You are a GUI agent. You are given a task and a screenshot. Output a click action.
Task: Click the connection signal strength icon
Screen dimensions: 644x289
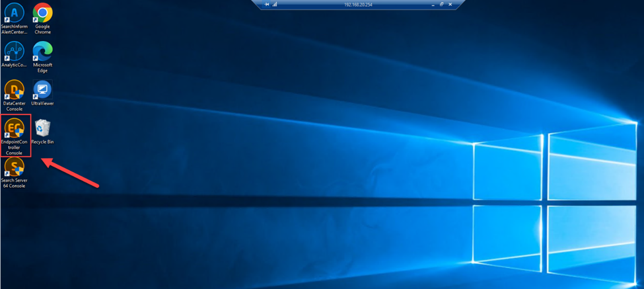[275, 5]
